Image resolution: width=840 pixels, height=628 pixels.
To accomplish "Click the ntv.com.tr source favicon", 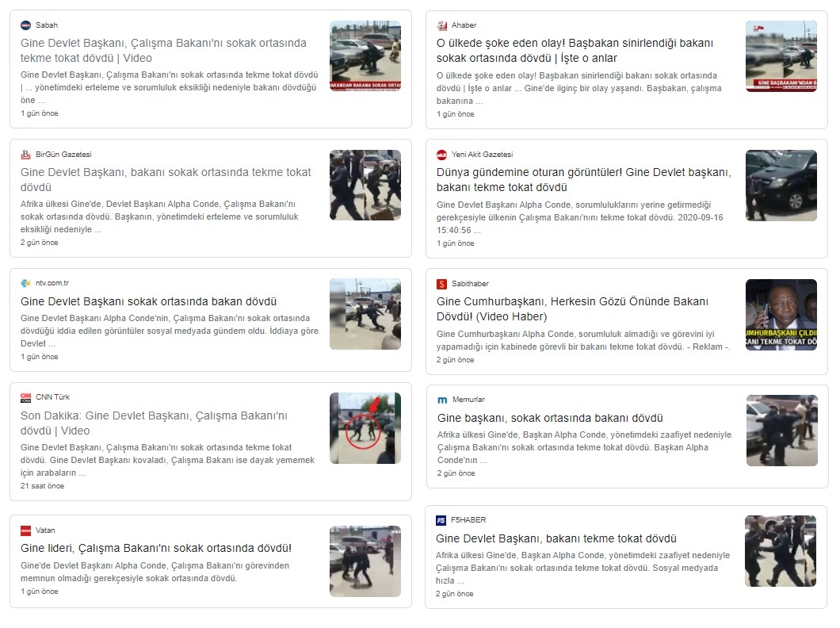I will pos(26,284).
